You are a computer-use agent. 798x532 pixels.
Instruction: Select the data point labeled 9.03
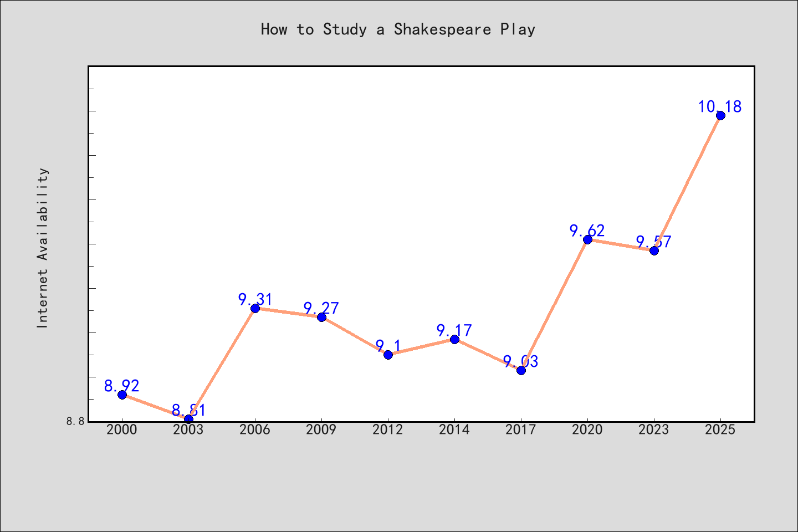521,370
